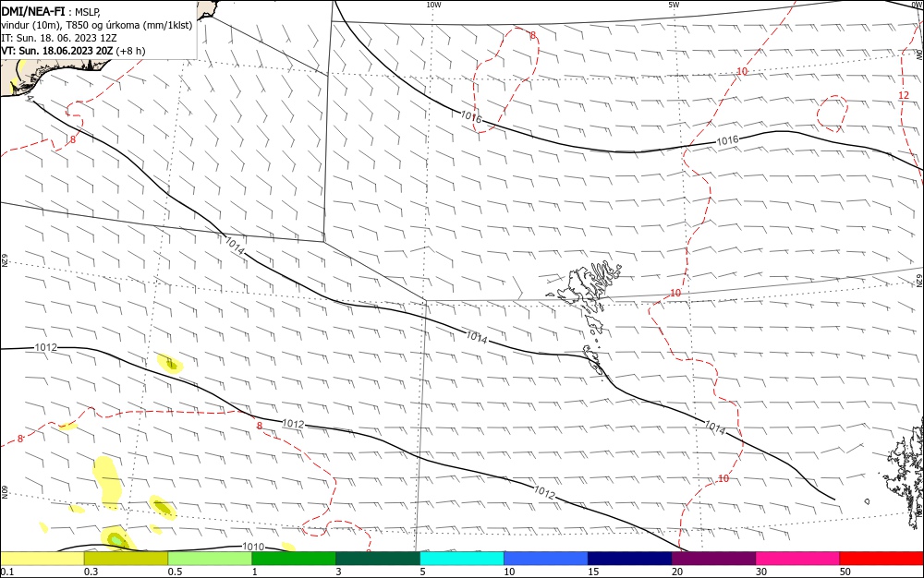Click the VT: Sun. 18.06.2023 20Z line

click(73, 51)
